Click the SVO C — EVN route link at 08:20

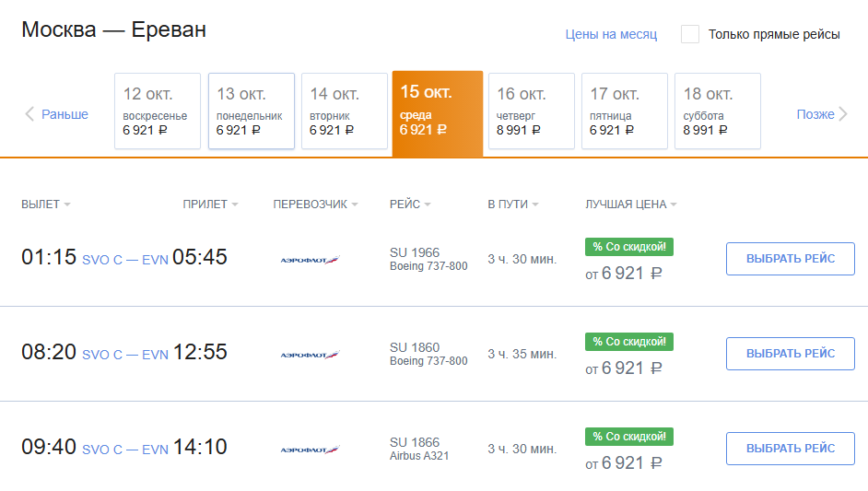[x=125, y=355]
